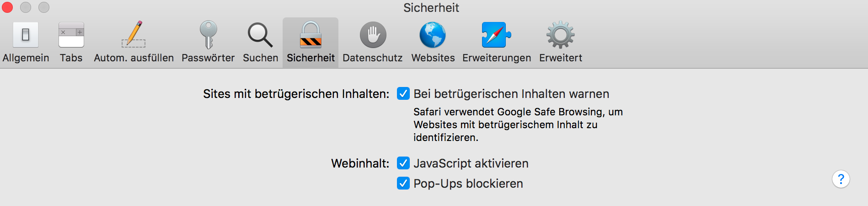Minimize the window with the middle title-bar button
This screenshot has height=206, width=868.
(26, 7)
